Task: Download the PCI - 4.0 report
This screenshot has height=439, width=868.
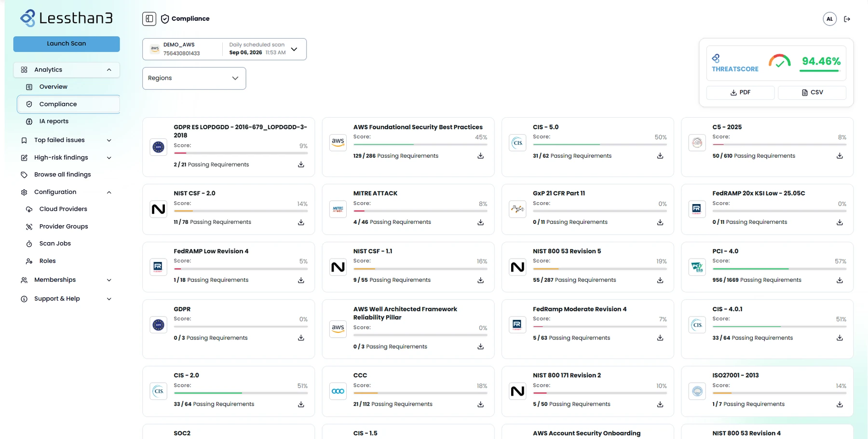Action: pos(840,280)
